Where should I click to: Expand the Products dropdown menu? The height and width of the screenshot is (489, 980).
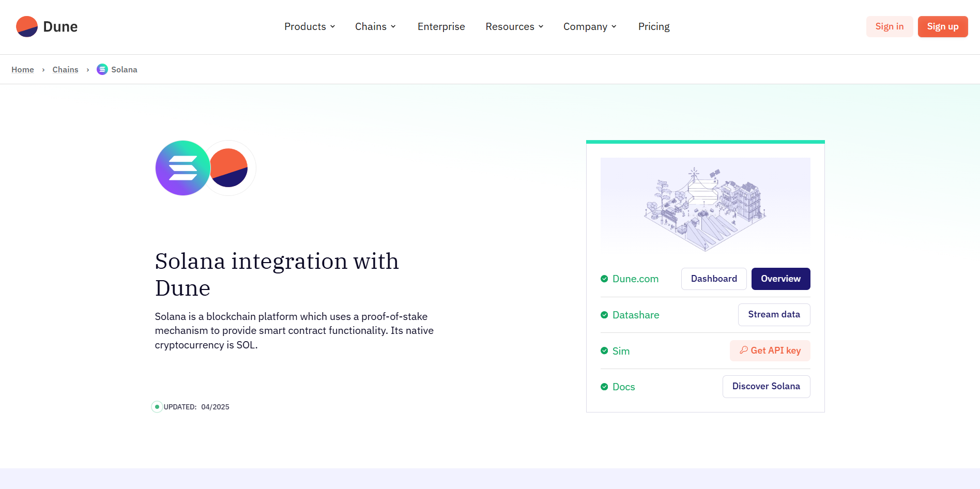click(x=310, y=27)
